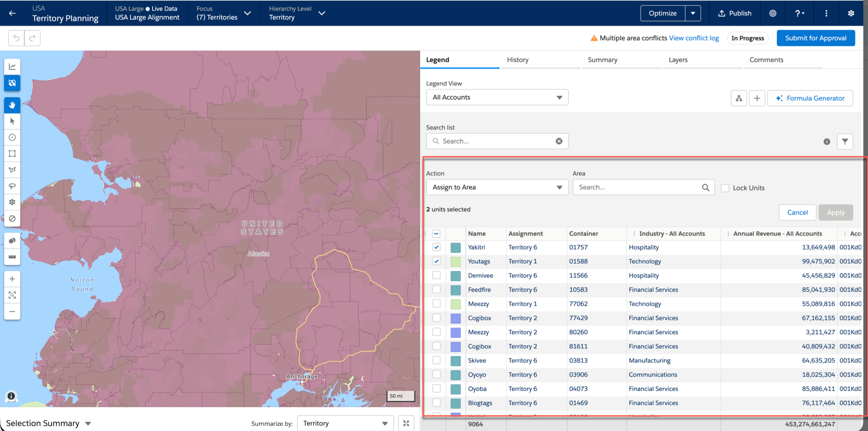Click the Cancel button
868x431 pixels.
797,212
